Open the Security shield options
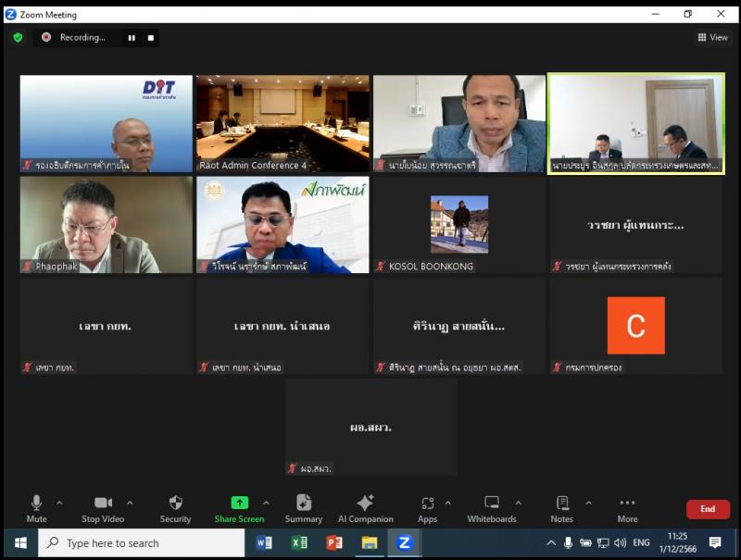Screen dimensions: 741x560 175,507
